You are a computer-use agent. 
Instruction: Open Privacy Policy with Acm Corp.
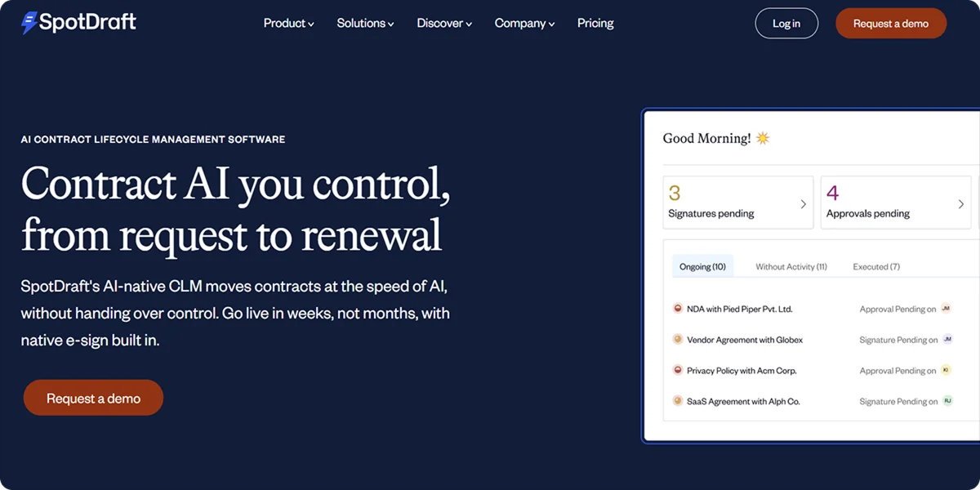point(742,371)
